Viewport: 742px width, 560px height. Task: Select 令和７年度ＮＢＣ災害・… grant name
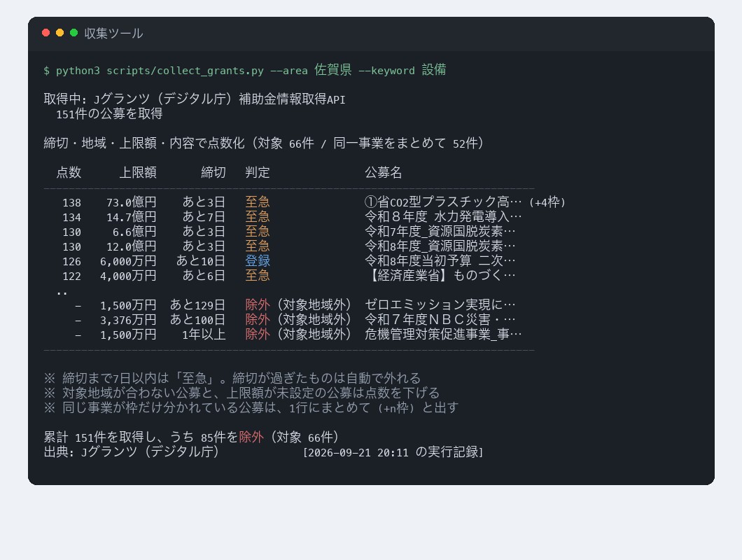coord(440,319)
